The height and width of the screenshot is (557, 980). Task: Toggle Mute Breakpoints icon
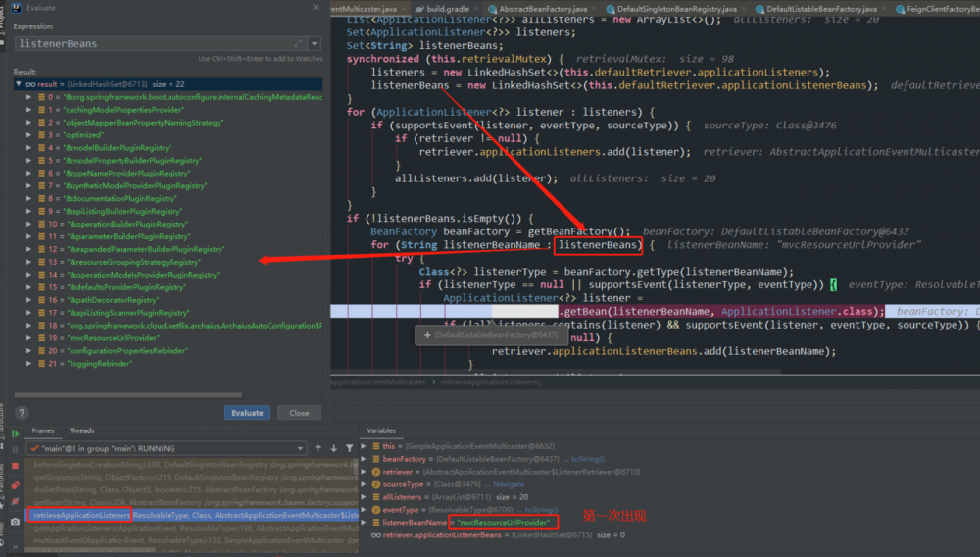pyautogui.click(x=16, y=500)
